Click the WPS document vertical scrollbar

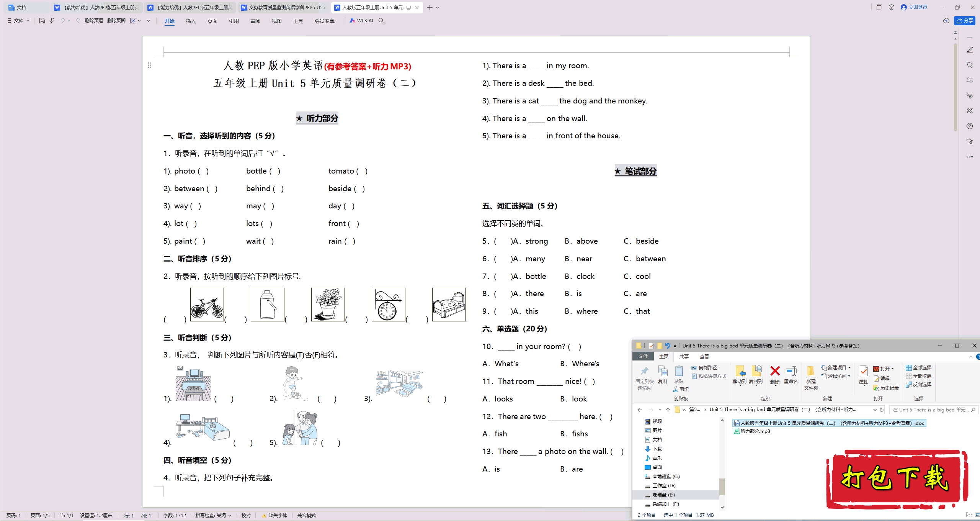[955, 88]
